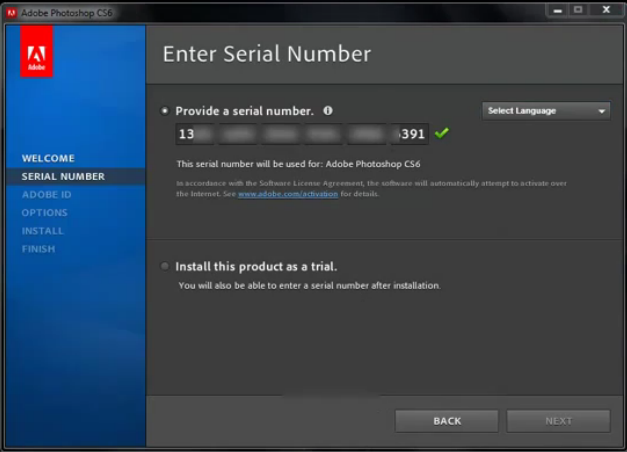Image resolution: width=627 pixels, height=452 pixels.
Task: Click the third serial number segment field
Action: (x=280, y=134)
